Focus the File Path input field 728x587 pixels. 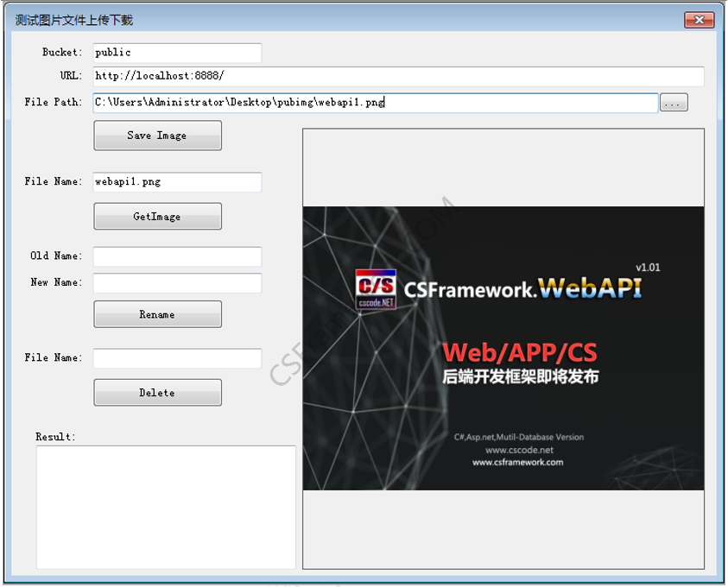(375, 103)
